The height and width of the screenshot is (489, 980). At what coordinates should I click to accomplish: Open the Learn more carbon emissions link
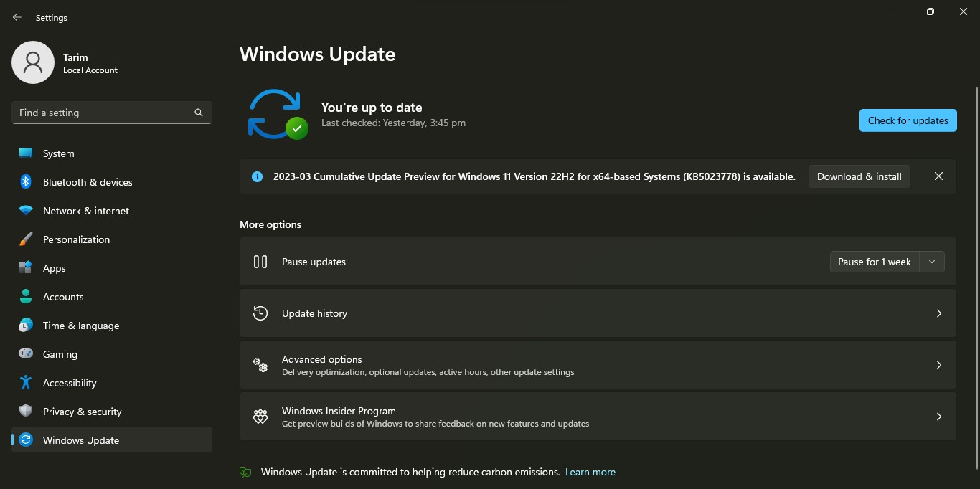(590, 472)
